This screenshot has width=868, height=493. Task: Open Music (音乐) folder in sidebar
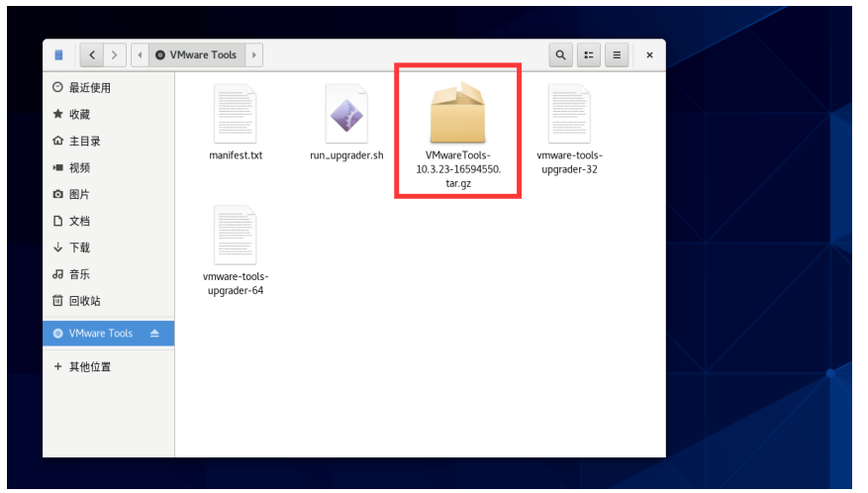pos(109,273)
